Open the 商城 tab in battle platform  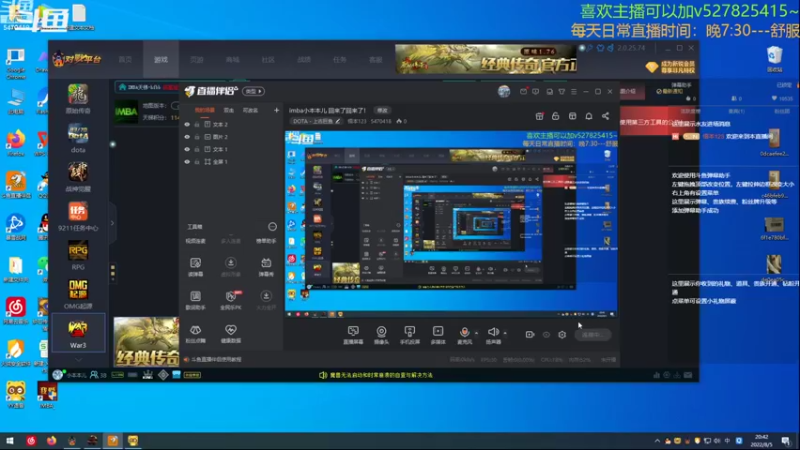tap(233, 60)
